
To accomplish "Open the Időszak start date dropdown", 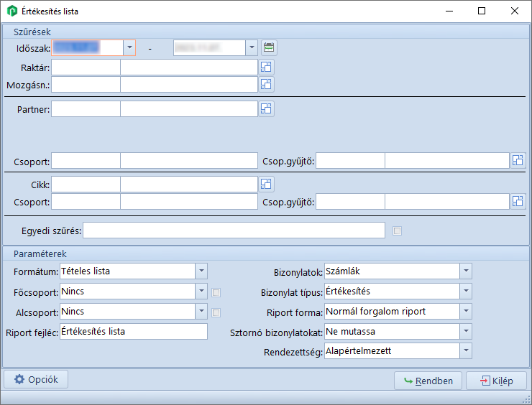I will 129,47.
